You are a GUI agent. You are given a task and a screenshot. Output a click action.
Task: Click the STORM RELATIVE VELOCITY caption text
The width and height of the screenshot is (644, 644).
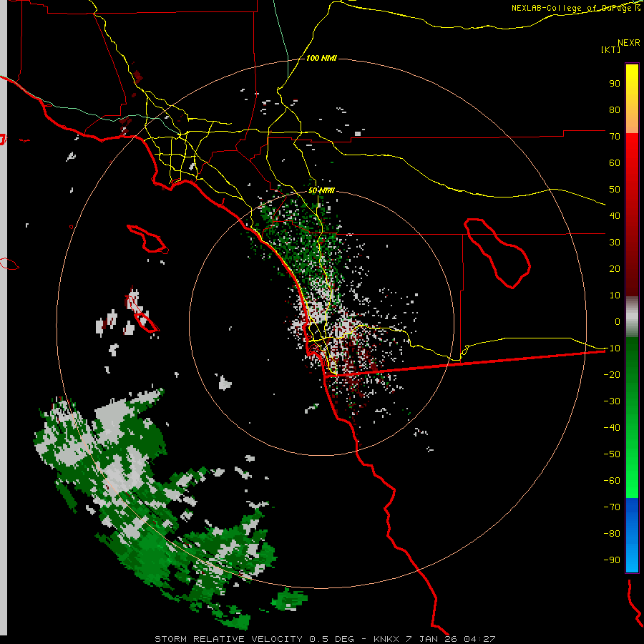pos(228,639)
